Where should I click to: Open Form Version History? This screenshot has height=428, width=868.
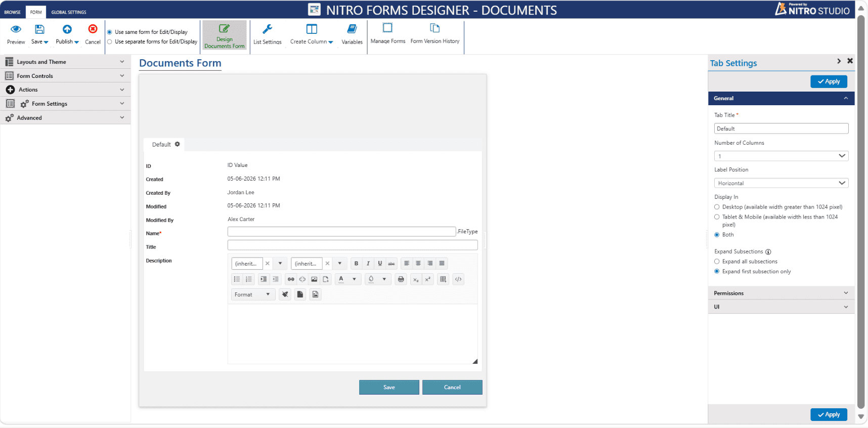(435, 34)
